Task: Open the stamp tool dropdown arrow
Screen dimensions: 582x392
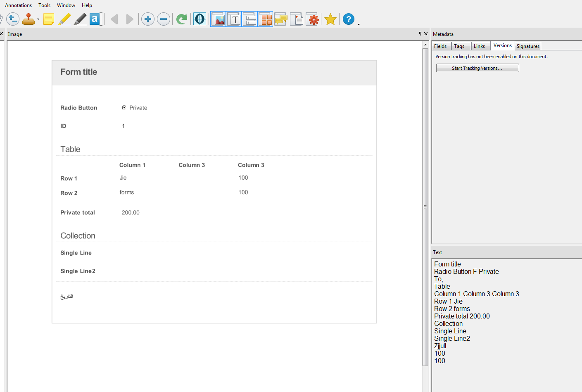Action: pyautogui.click(x=38, y=19)
